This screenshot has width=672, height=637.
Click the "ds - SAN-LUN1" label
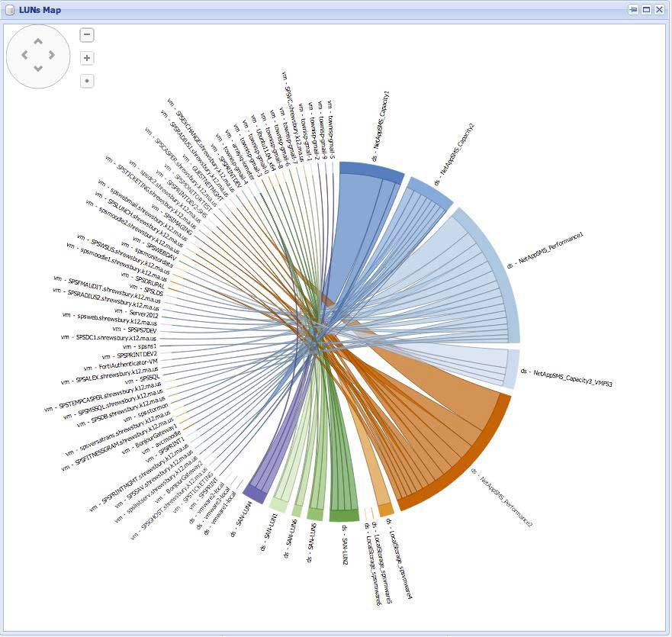click(x=268, y=532)
